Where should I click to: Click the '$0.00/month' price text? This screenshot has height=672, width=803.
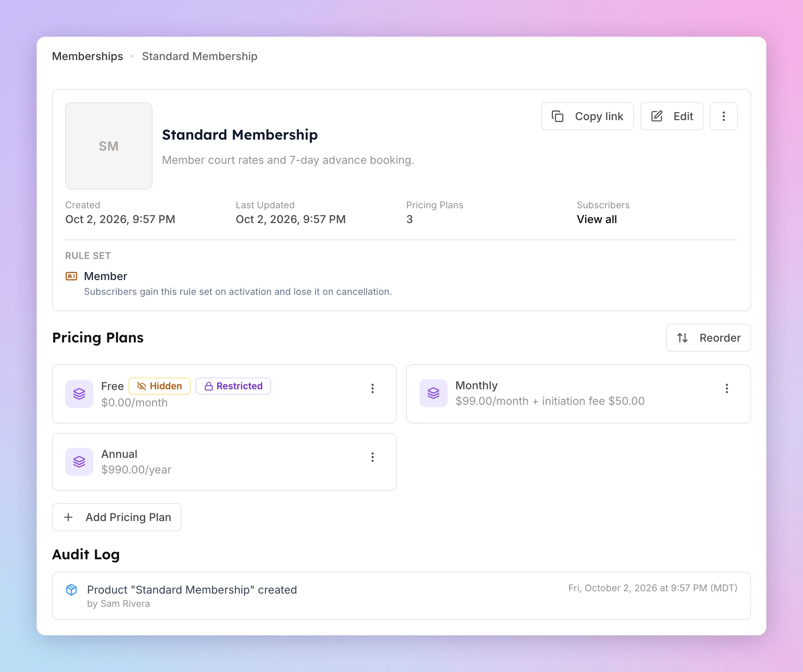click(x=134, y=402)
